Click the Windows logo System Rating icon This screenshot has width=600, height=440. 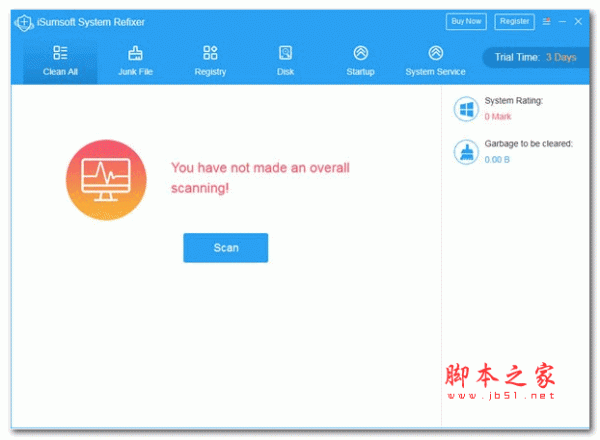pos(466,109)
